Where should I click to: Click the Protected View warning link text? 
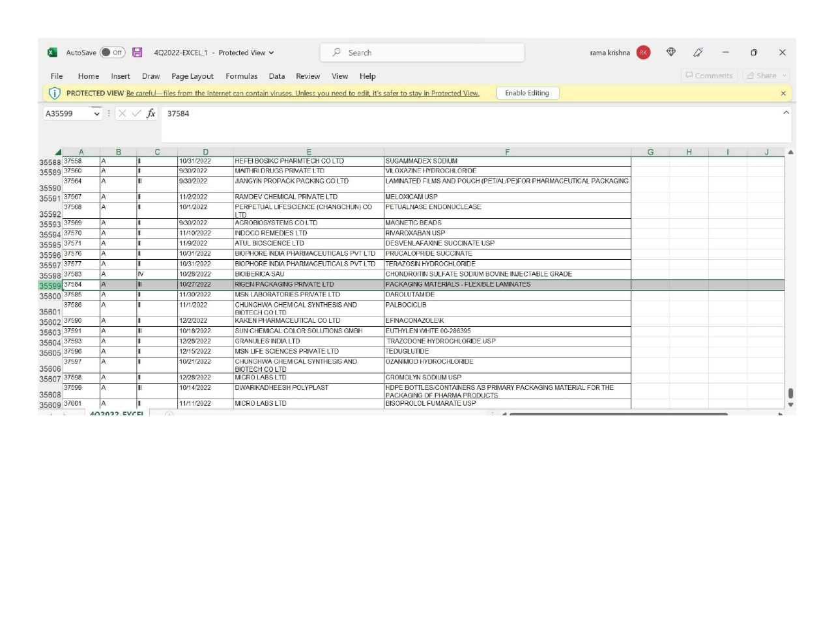click(x=302, y=94)
